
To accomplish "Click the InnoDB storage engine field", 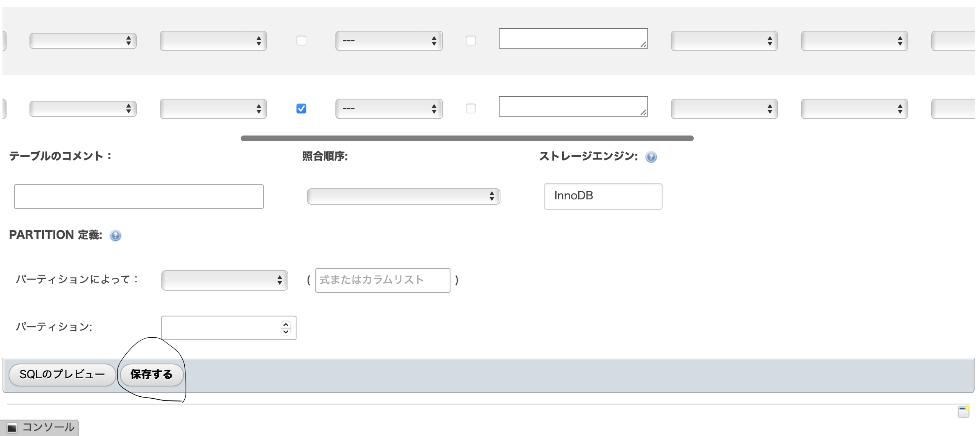I will click(602, 196).
